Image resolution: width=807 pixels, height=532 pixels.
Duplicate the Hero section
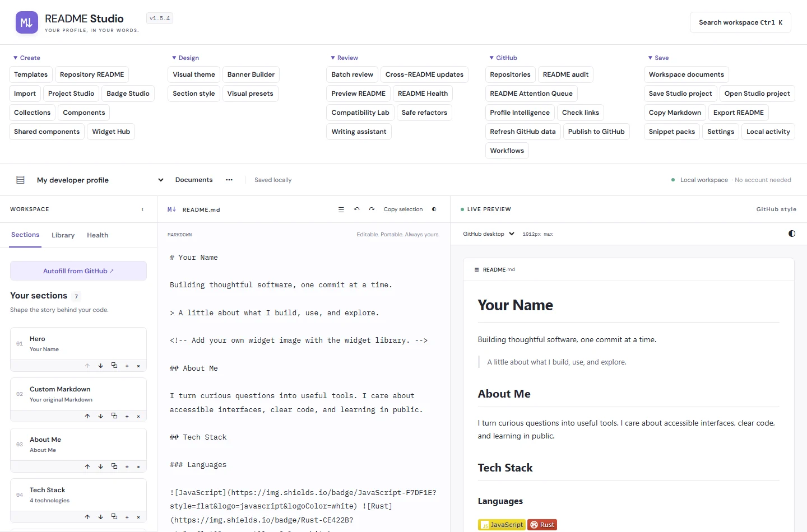pos(114,366)
